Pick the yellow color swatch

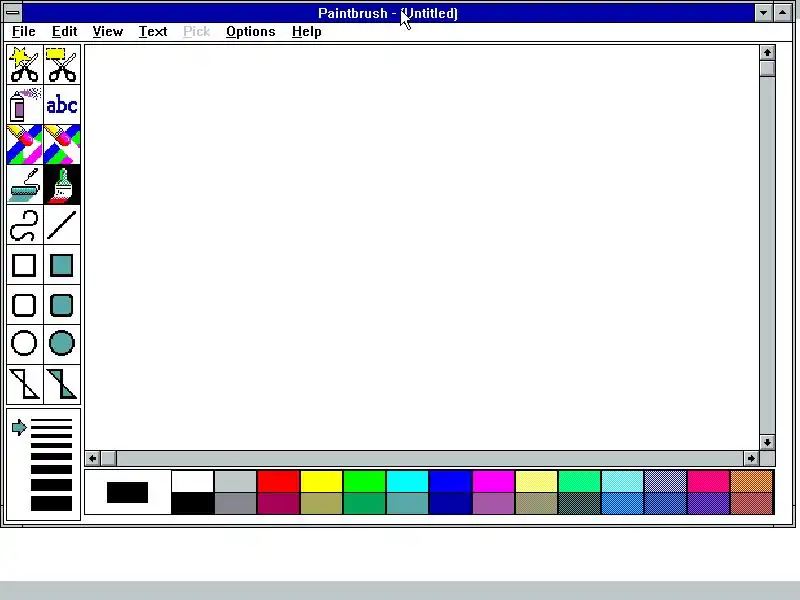tap(321, 481)
